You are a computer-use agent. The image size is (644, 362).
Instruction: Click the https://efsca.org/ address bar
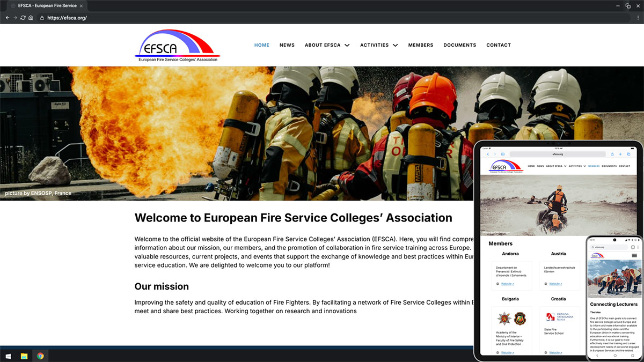(x=333, y=18)
